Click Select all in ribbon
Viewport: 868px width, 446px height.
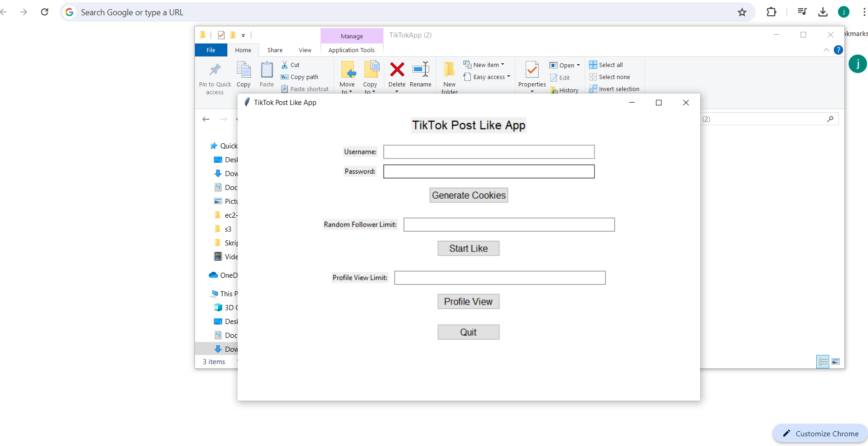[606, 65]
